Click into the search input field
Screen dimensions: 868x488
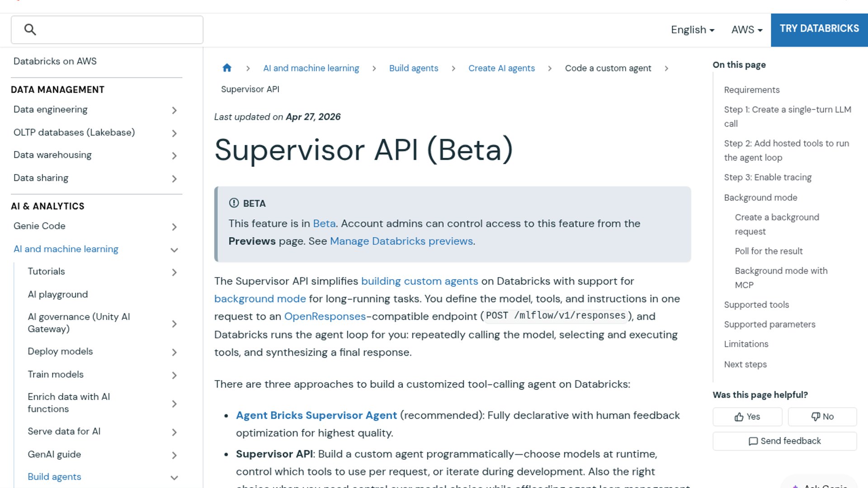coord(118,30)
